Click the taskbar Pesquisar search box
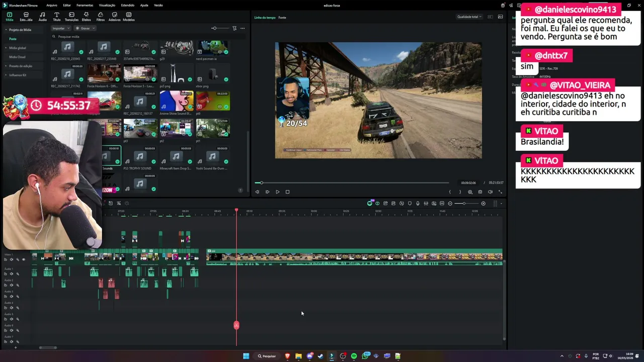Image resolution: width=644 pixels, height=362 pixels. point(267,356)
